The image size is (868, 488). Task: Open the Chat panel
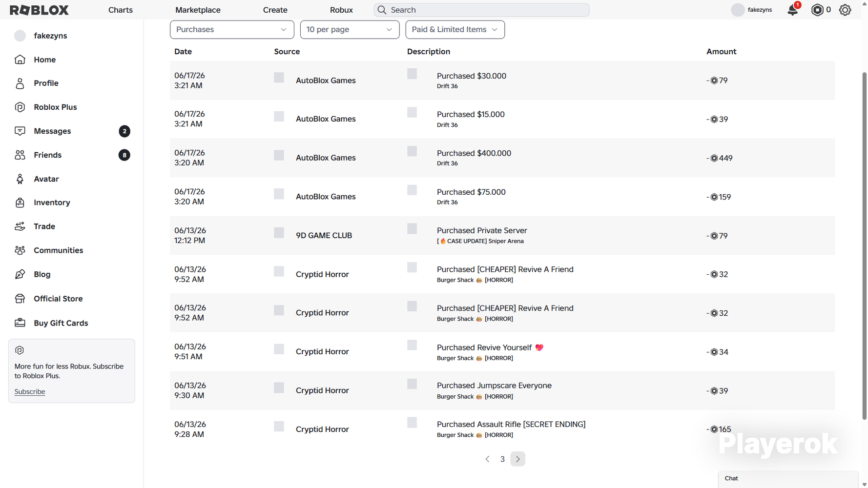(788, 479)
